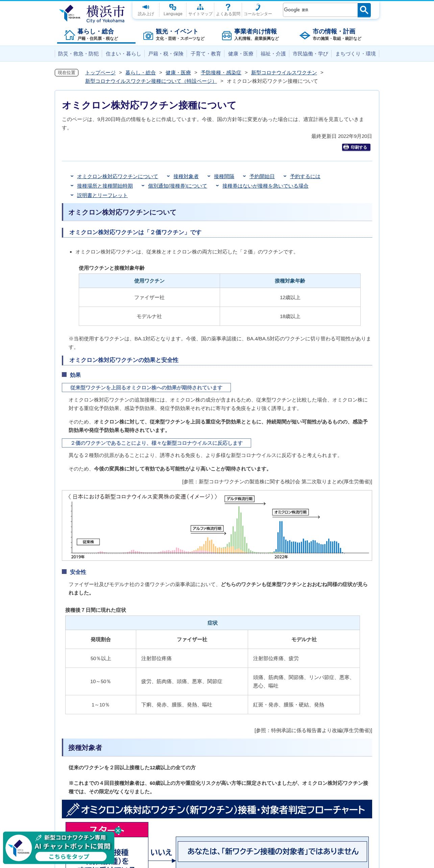This screenshot has width=434, height=868.
Task: Jump to 個別通知(接種券)について anchor link
Action: (x=177, y=186)
